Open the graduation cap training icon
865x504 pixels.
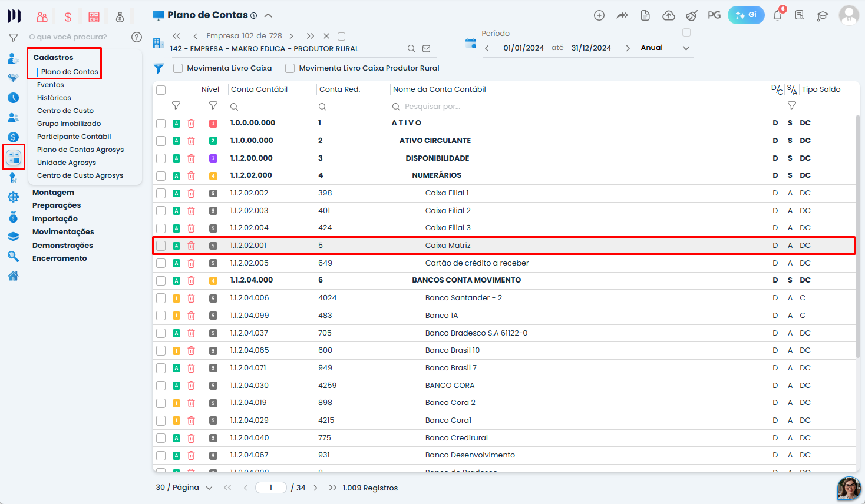(822, 16)
